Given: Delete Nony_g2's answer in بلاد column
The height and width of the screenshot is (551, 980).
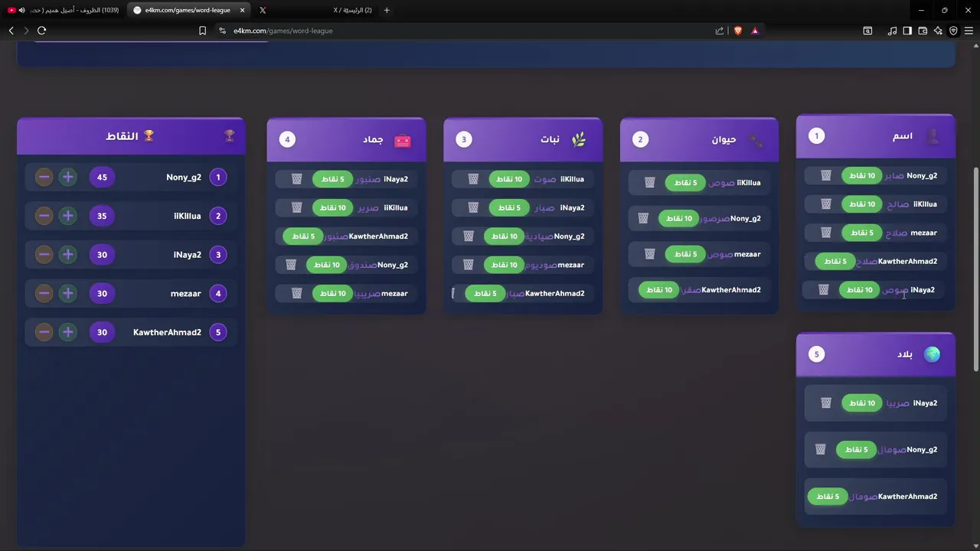Looking at the screenshot, I should point(820,450).
